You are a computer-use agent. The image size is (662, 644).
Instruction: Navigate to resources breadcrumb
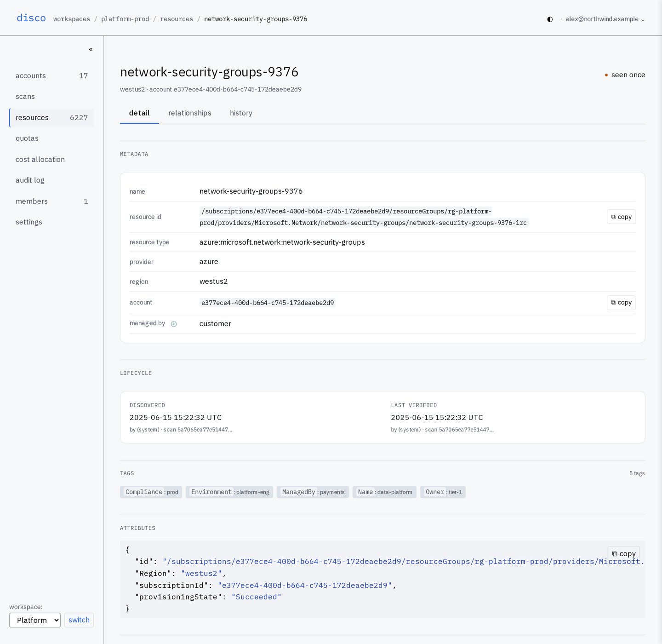coord(177,19)
